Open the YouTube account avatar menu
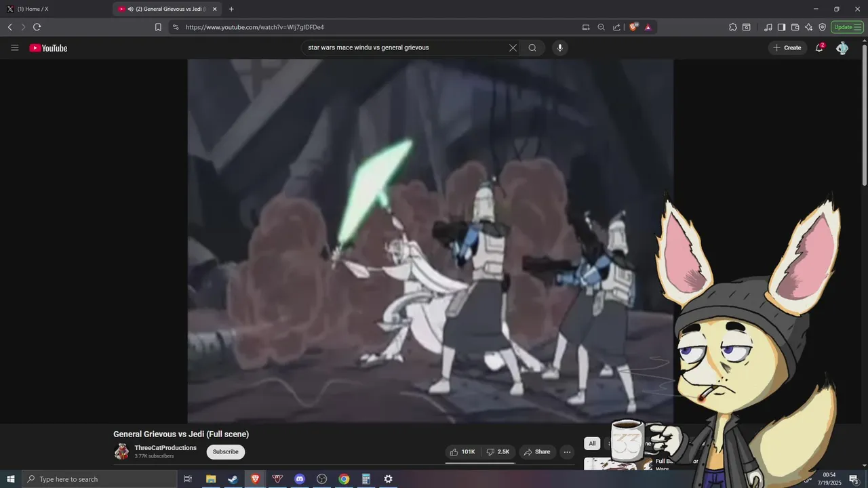Screen dimensions: 868x488 click(x=842, y=48)
